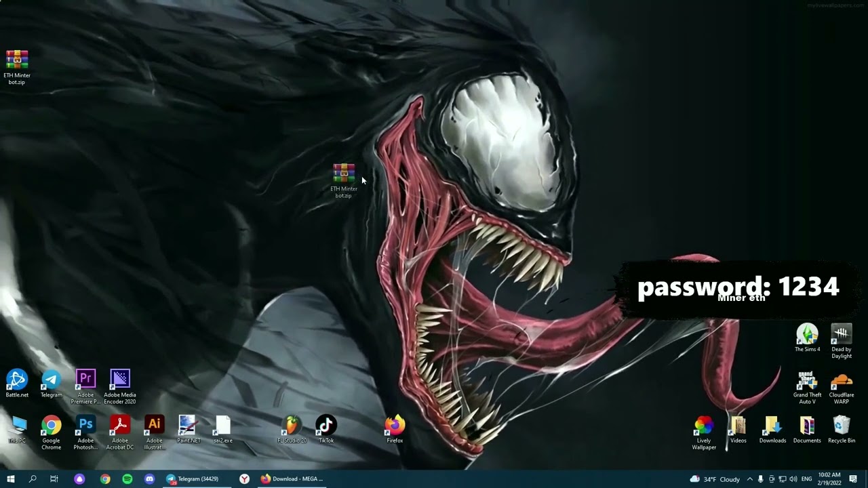The height and width of the screenshot is (488, 868).
Task: Select Adobe Media Encoder 2020 desktop icon
Action: coord(120,386)
